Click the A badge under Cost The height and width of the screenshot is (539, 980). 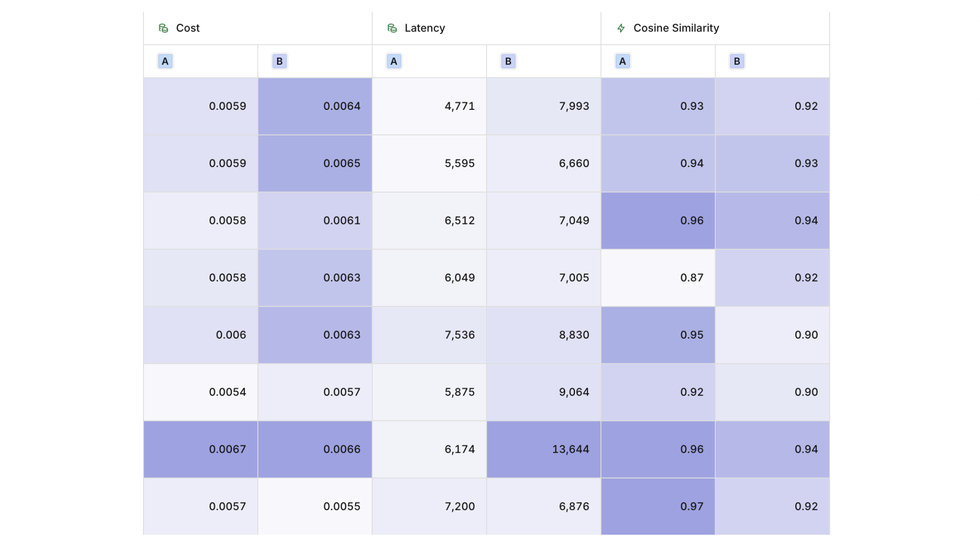pyautogui.click(x=165, y=61)
